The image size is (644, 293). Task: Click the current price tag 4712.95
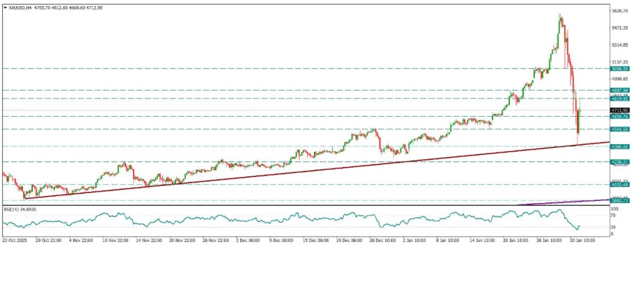(x=619, y=110)
